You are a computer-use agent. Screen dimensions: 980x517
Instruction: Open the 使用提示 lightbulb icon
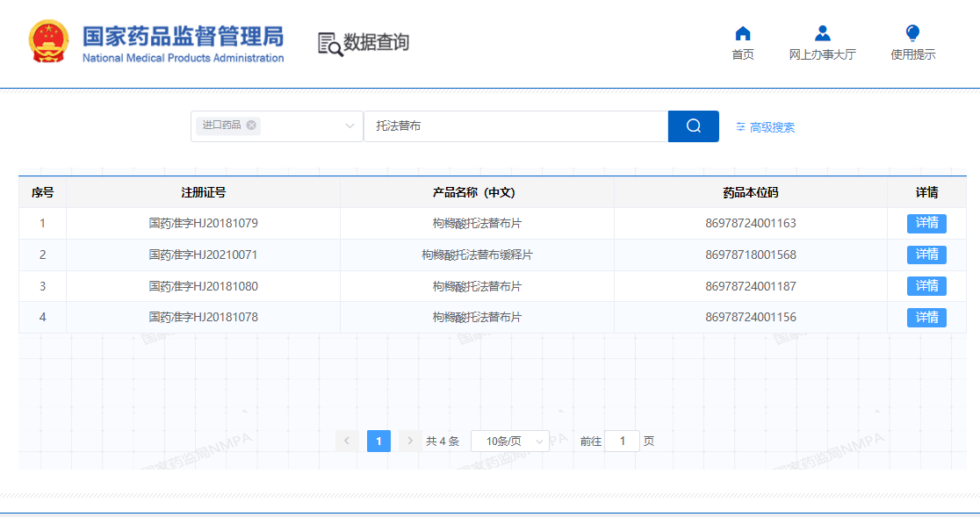[x=912, y=33]
